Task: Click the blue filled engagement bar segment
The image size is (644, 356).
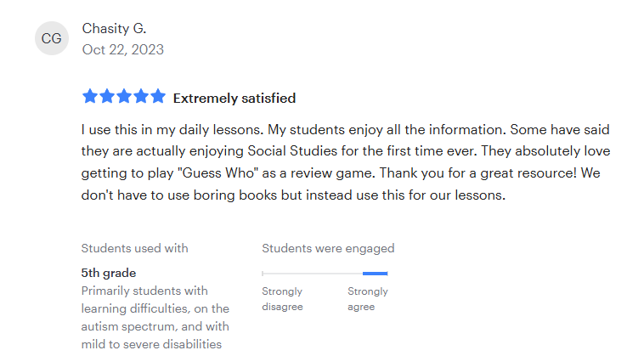Action: pos(375,274)
